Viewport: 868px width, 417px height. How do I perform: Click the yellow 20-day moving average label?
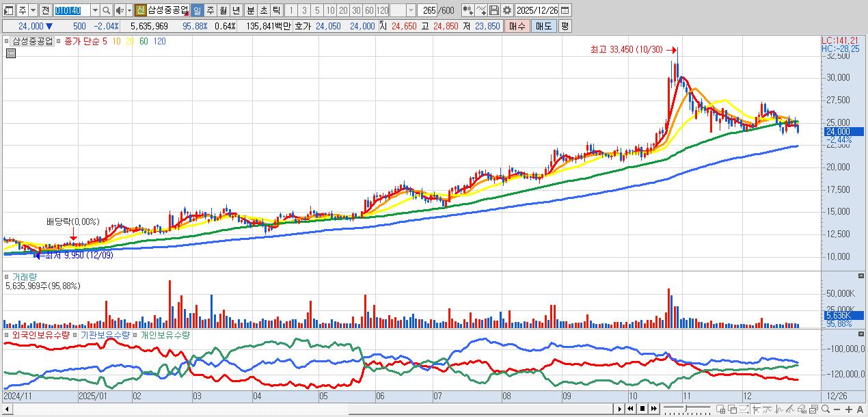click(x=128, y=41)
